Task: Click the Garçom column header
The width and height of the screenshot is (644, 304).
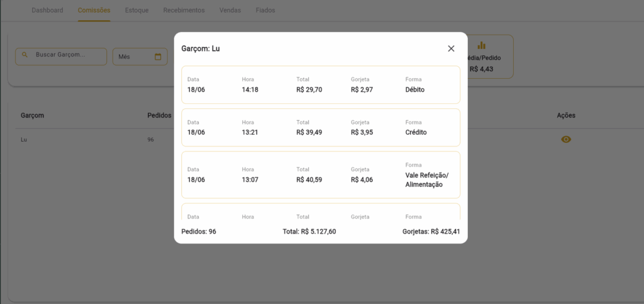Action: (x=33, y=115)
